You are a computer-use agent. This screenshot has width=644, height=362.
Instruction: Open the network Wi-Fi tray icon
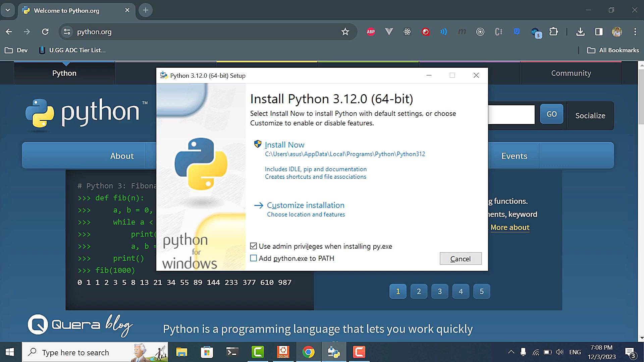[536, 352]
